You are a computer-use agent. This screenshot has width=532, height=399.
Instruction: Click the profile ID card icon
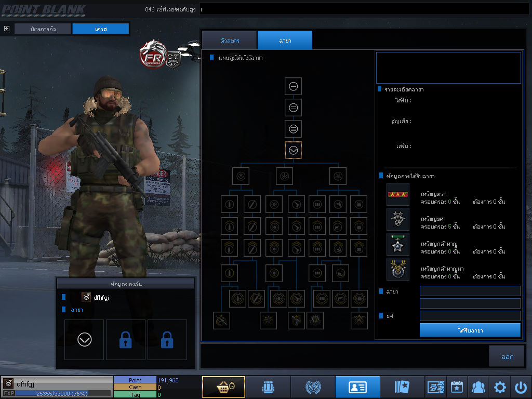click(x=357, y=387)
